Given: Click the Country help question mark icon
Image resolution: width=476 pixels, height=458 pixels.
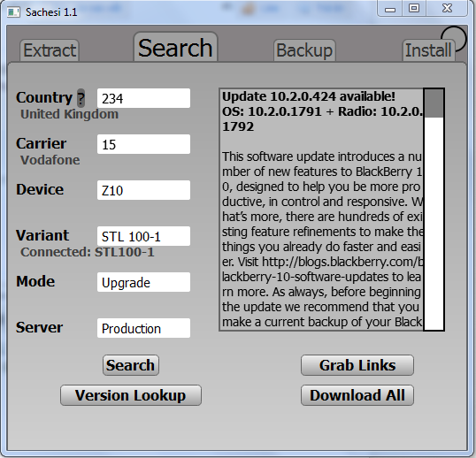Looking at the screenshot, I should [81, 98].
